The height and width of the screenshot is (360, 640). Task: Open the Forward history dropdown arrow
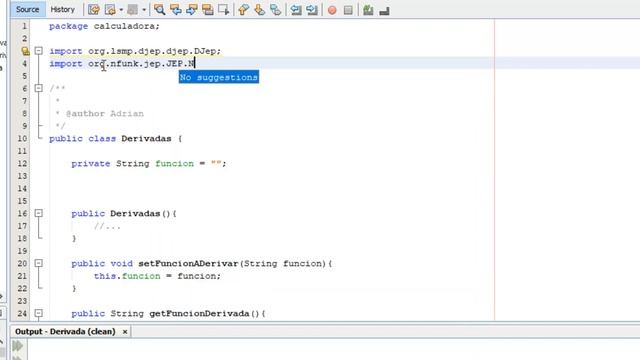(144, 10)
